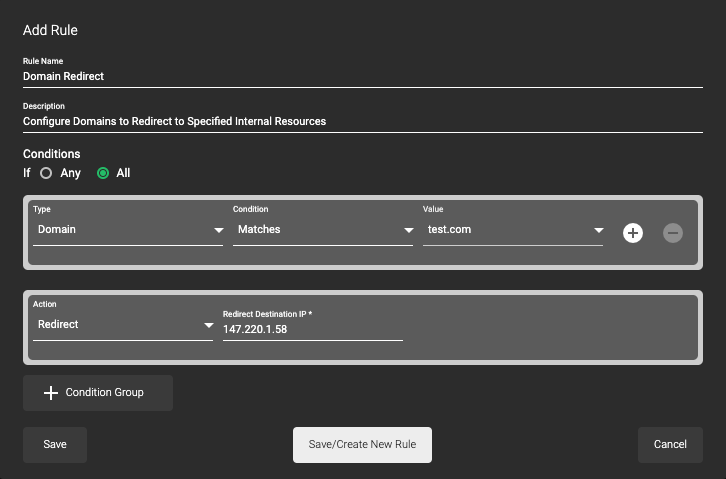726x479 pixels.
Task: Edit the Redirect Destination IP field
Action: click(312, 330)
